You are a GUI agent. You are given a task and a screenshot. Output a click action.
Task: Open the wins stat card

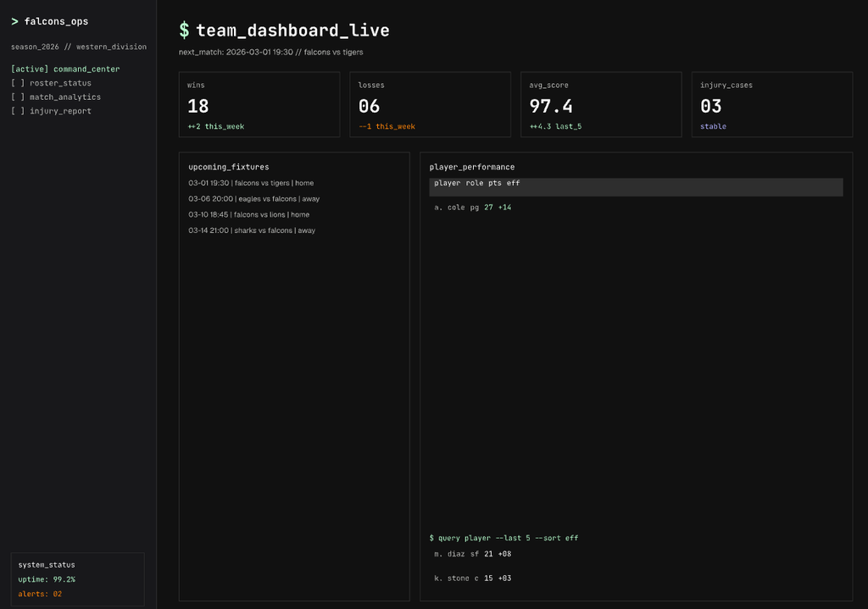click(259, 104)
